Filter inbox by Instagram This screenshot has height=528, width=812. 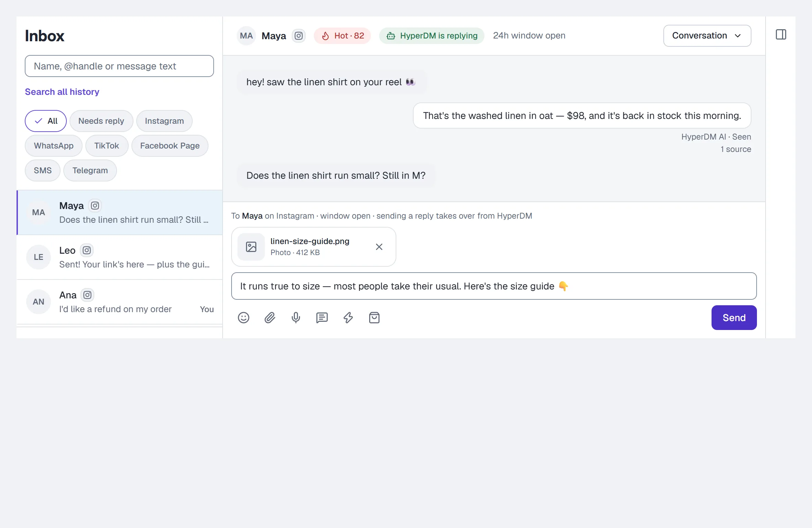coord(164,121)
